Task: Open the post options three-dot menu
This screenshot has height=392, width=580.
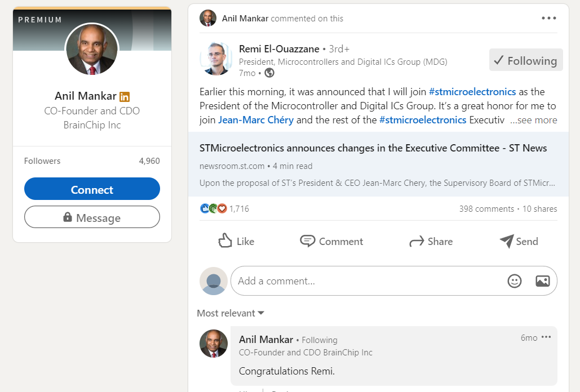Action: (548, 18)
